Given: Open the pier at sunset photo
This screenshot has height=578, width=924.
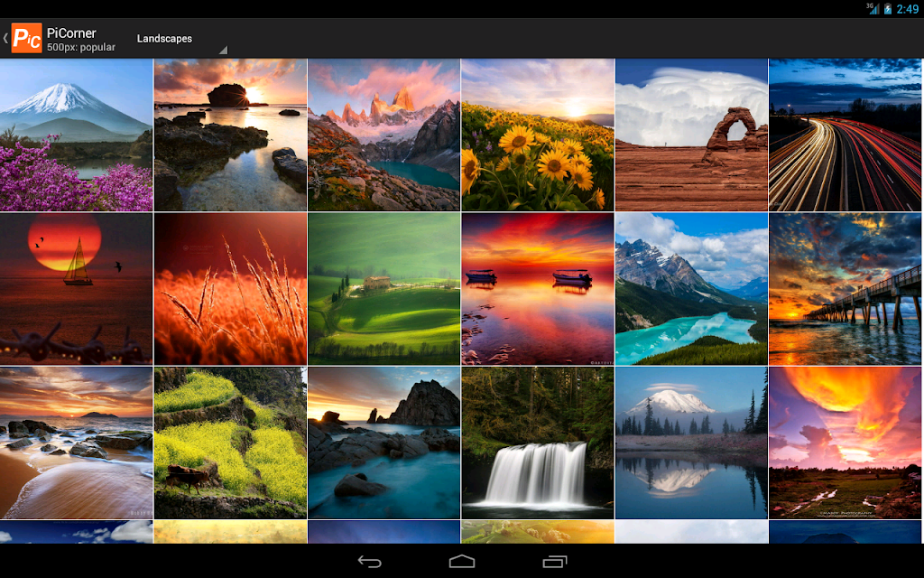Looking at the screenshot, I should pyautogui.click(x=845, y=289).
